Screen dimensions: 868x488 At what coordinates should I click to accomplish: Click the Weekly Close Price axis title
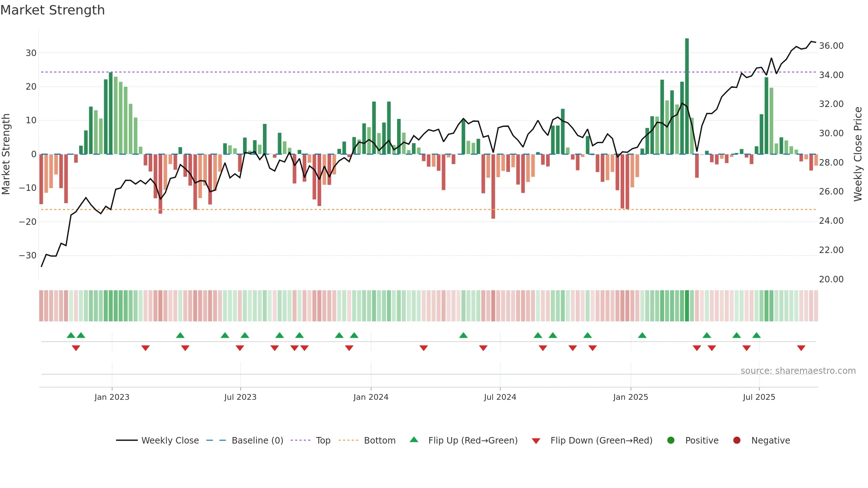858,154
